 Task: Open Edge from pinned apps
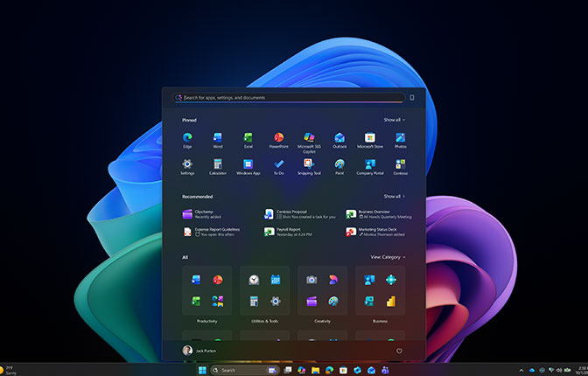[x=187, y=138]
